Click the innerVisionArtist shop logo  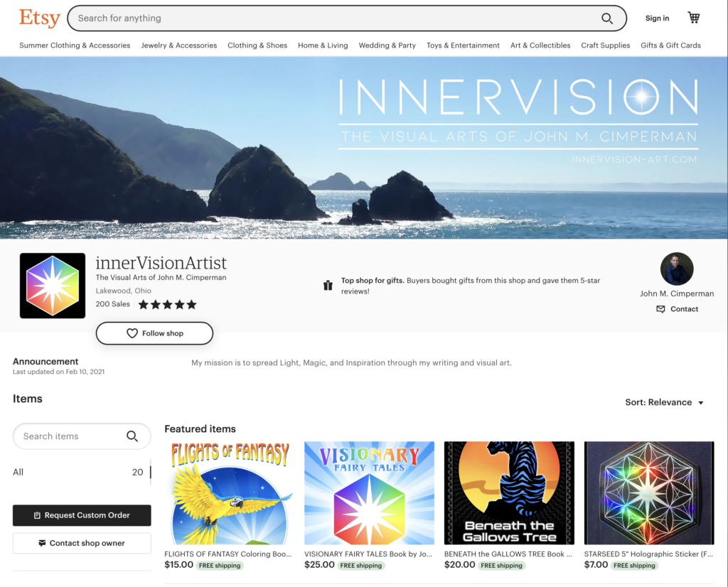coord(53,286)
